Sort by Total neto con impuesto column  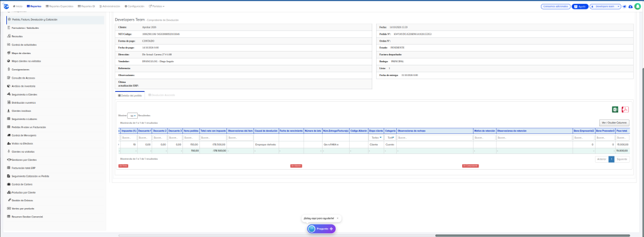213,131
